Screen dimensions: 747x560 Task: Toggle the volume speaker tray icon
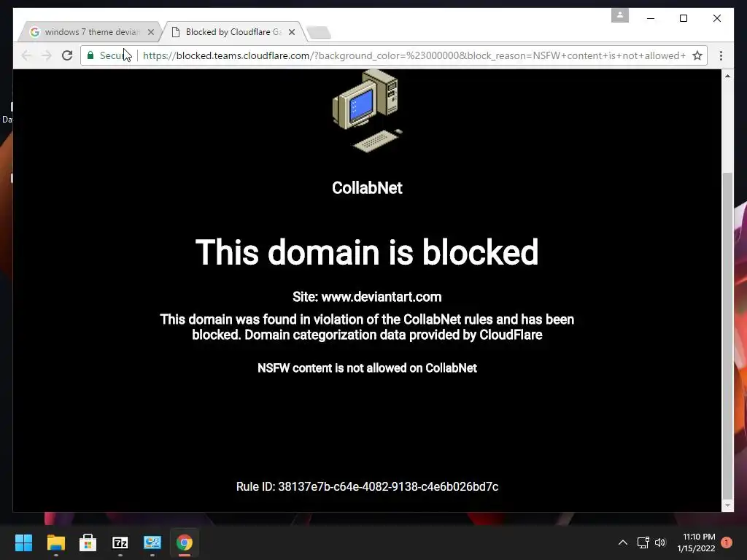click(659, 542)
